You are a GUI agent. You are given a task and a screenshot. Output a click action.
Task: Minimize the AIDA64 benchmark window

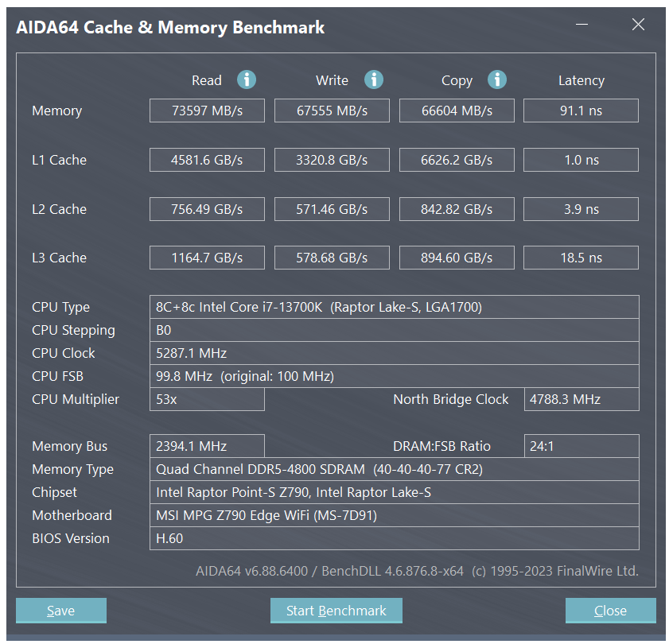(582, 25)
